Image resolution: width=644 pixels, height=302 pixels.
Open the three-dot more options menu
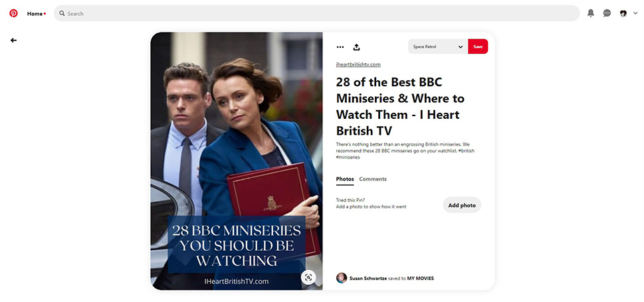pos(340,47)
